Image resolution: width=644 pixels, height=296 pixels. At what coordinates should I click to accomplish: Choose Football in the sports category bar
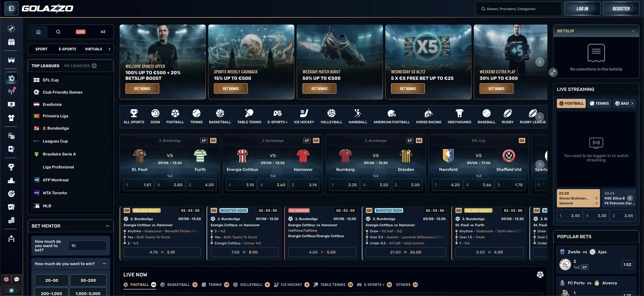click(175, 116)
